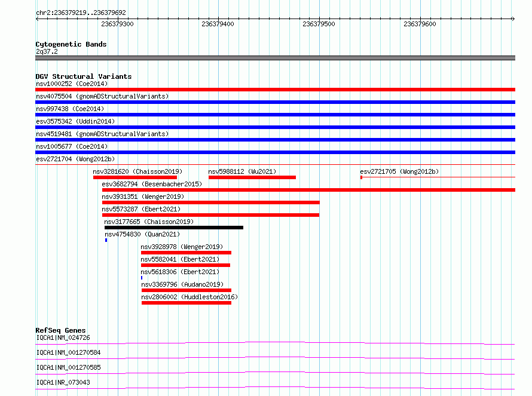This screenshot has height=396, width=532.
Task: Click the red bar under nsv5573287
Action: tap(210, 215)
